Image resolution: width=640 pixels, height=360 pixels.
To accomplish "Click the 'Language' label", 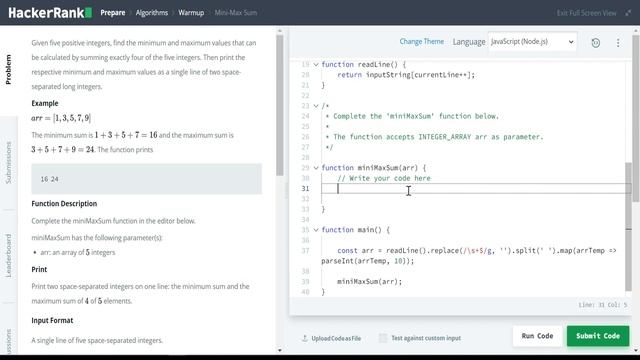I will (x=469, y=42).
